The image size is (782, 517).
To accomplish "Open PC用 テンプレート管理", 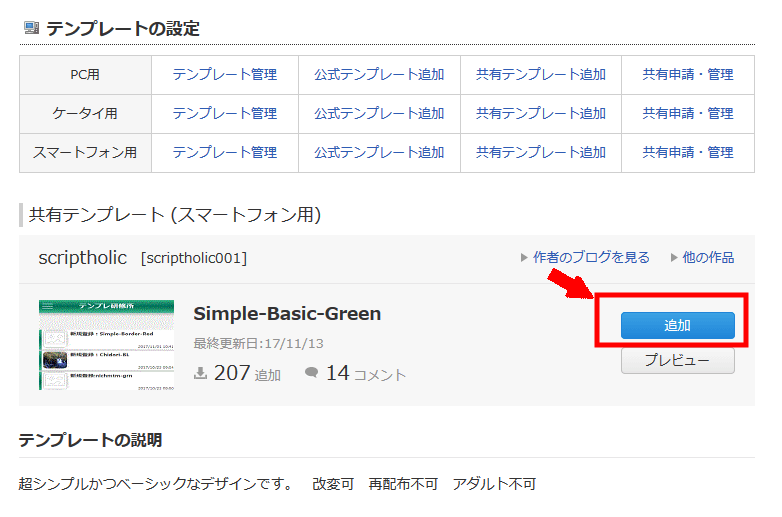I will [x=225, y=75].
